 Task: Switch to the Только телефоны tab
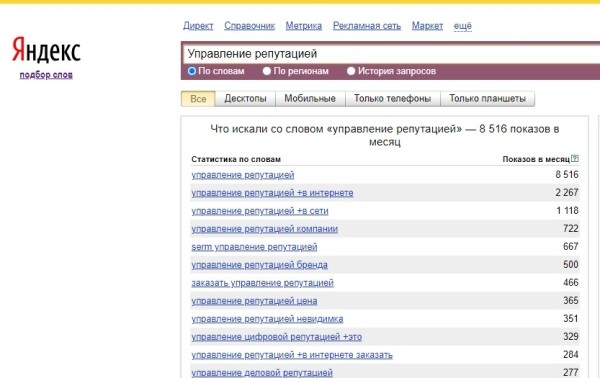coord(393,99)
